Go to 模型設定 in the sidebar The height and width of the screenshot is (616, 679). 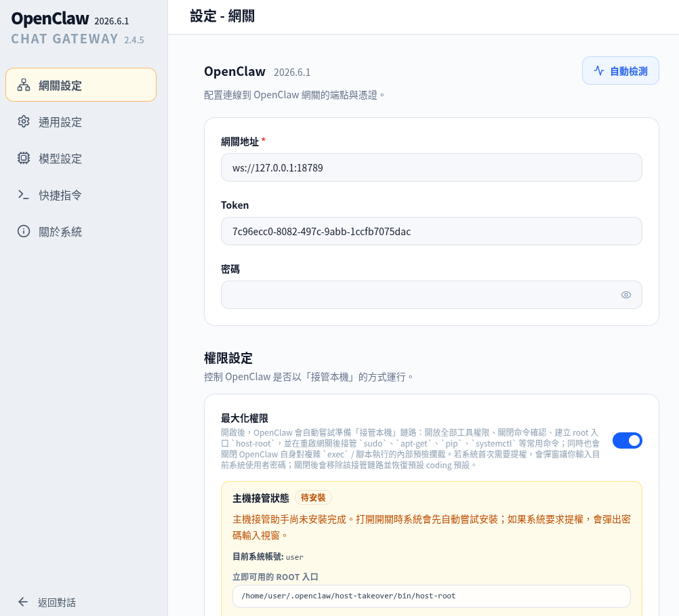click(81, 158)
